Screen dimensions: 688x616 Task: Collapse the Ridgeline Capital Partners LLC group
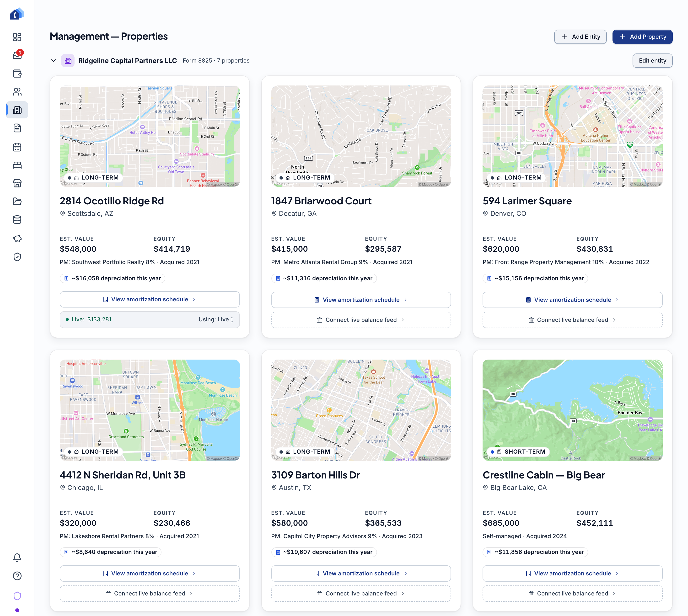(53, 61)
